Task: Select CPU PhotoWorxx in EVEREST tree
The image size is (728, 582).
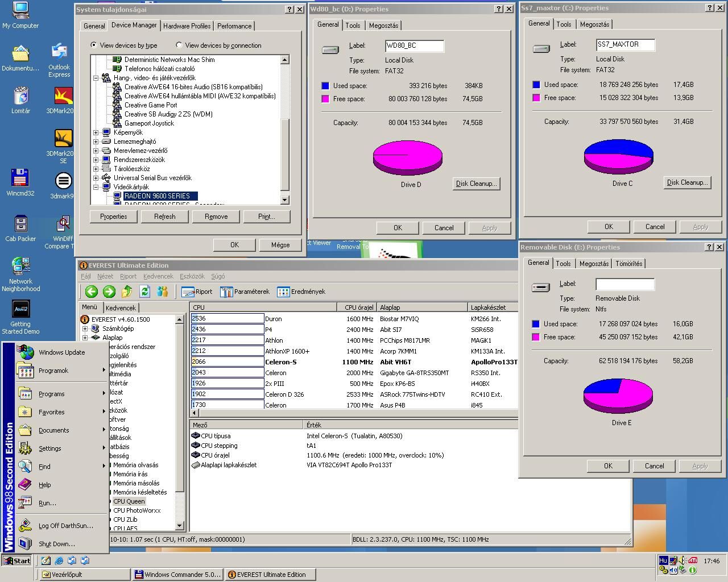Action: click(136, 510)
